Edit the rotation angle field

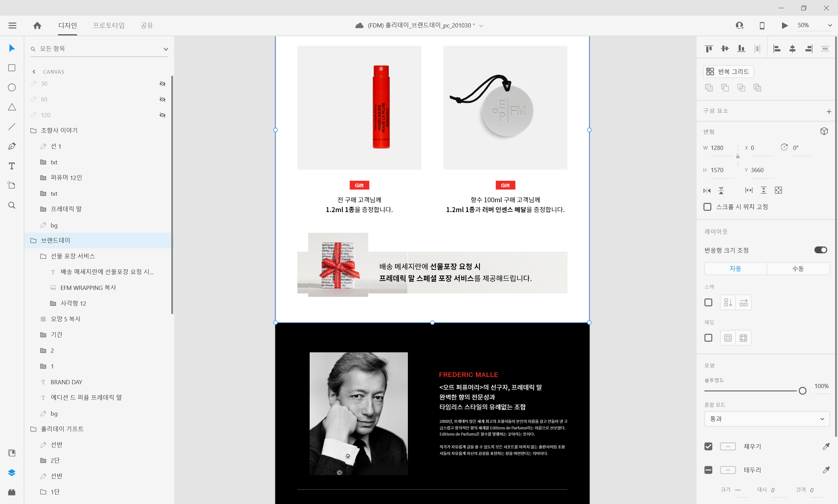tap(801, 148)
